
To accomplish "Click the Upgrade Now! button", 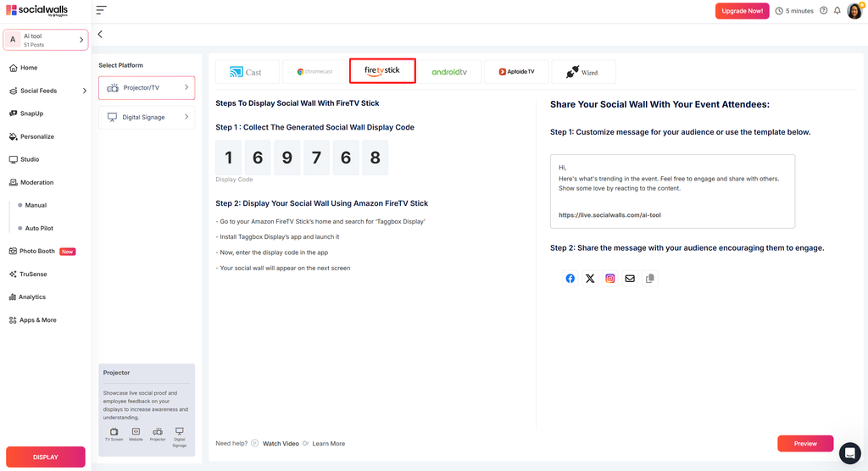I will [x=742, y=11].
